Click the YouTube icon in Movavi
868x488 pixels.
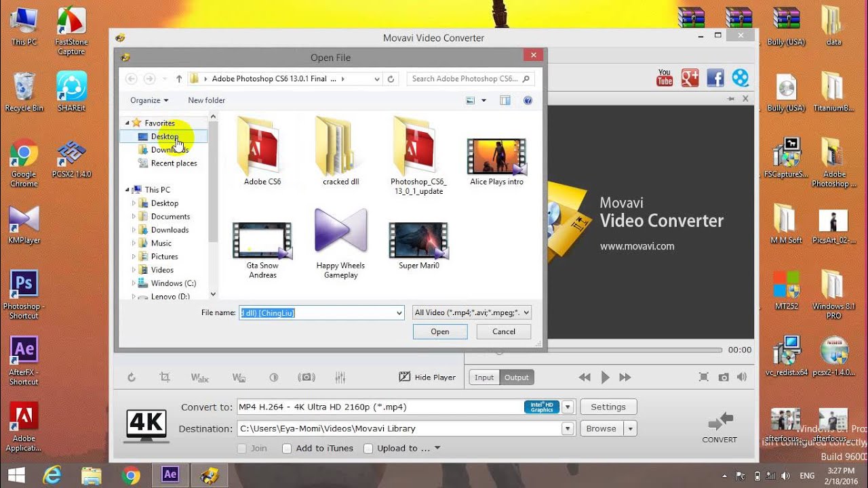click(665, 77)
